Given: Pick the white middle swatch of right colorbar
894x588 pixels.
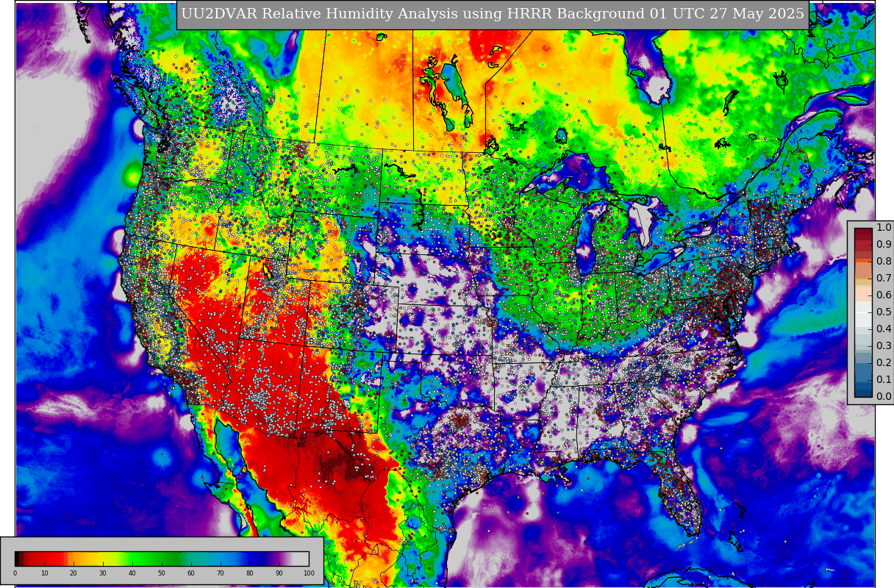Looking at the screenshot, I should [x=863, y=313].
